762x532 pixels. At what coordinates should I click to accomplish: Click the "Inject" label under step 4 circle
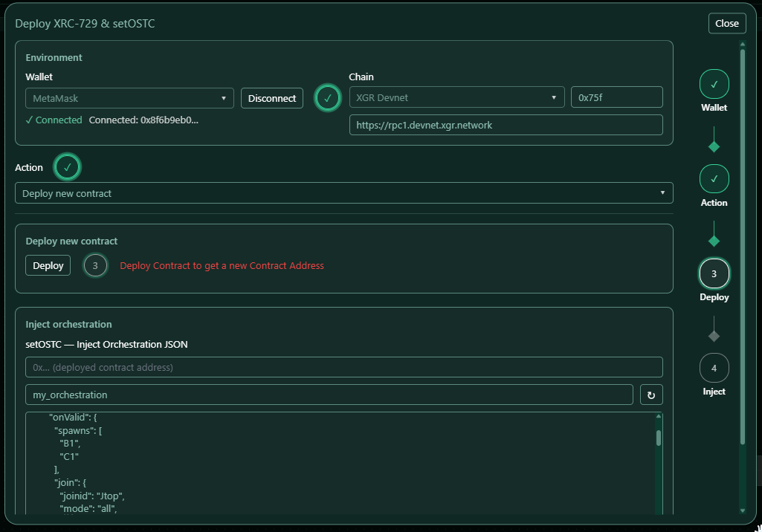(x=714, y=391)
